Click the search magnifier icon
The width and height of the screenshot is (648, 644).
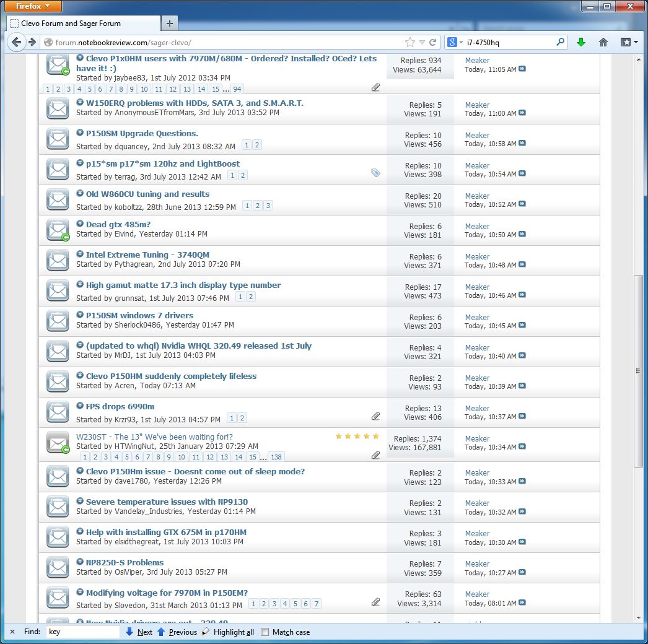(x=560, y=41)
